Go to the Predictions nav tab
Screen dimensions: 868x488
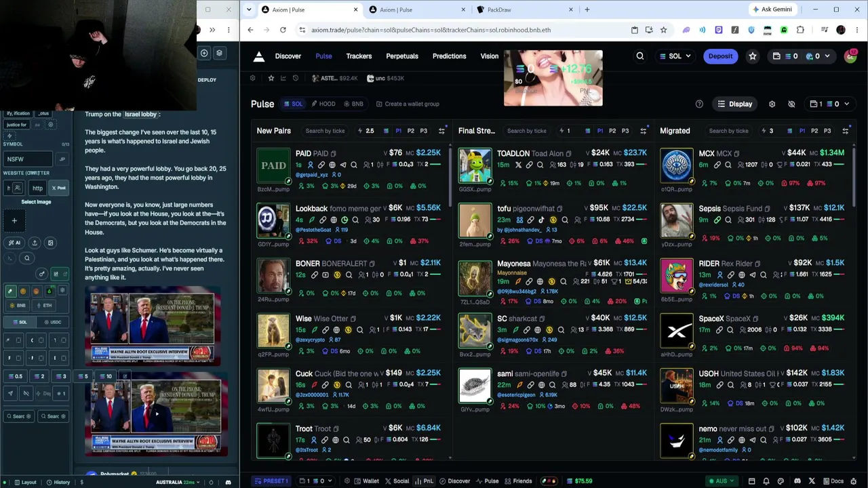tap(449, 56)
